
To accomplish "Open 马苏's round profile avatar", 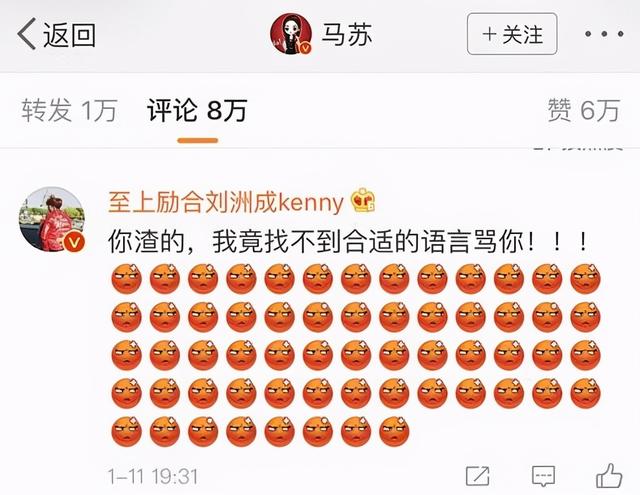I will click(291, 34).
